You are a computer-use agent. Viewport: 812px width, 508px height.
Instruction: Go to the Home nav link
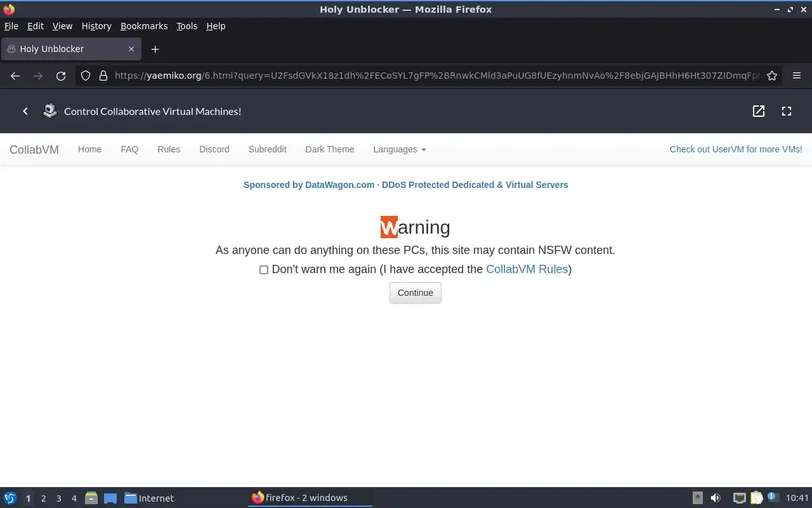click(89, 149)
